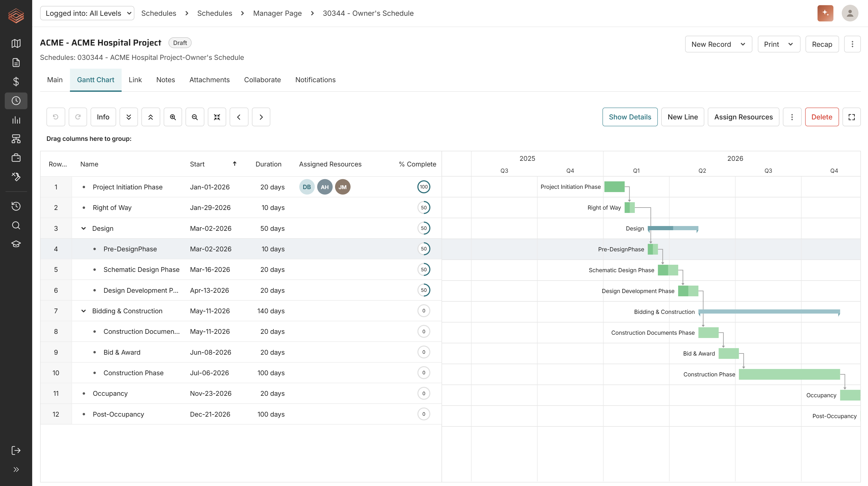Click the DB resource avatar

[x=307, y=187]
